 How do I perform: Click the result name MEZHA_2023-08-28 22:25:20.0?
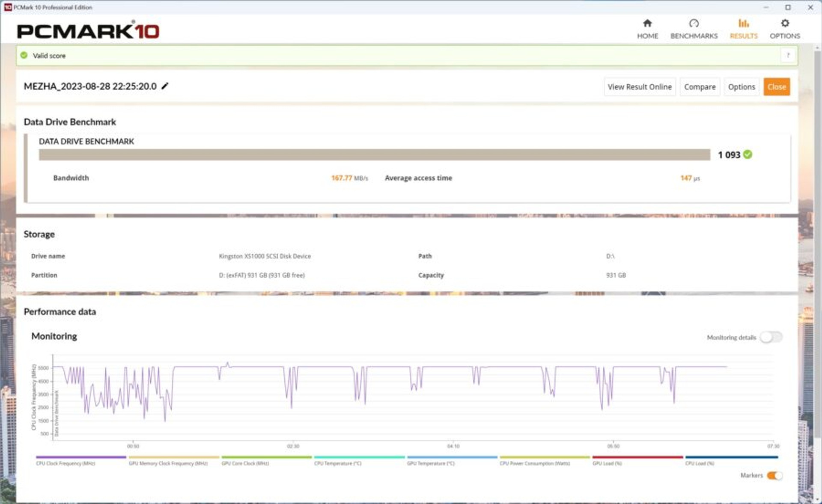click(x=90, y=86)
